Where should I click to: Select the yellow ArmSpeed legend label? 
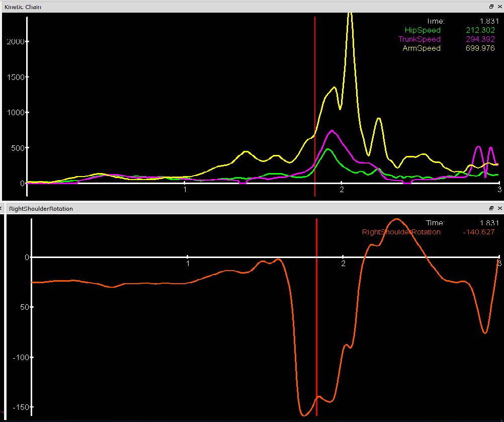point(421,48)
